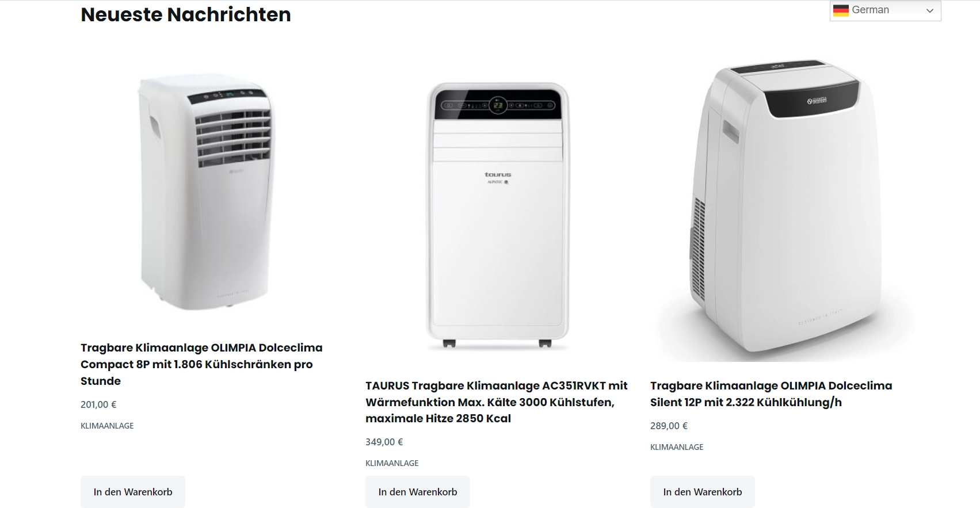Add the 349,00 € TAURUS unit to cart
980x508 pixels.
click(418, 492)
